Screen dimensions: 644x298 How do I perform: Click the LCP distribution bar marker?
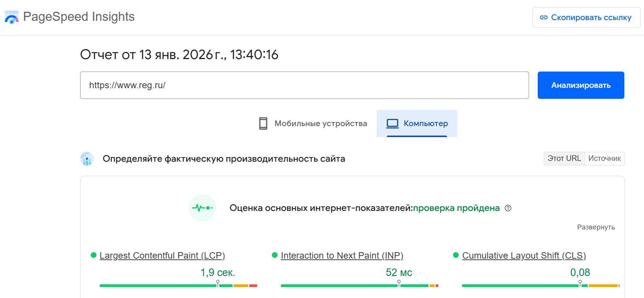(218, 283)
